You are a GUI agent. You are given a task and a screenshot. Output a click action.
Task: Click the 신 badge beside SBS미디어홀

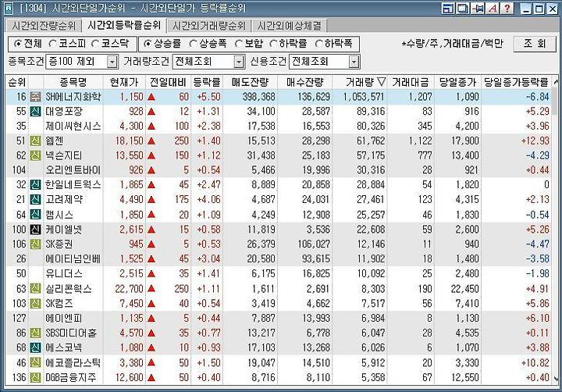[x=35, y=333]
